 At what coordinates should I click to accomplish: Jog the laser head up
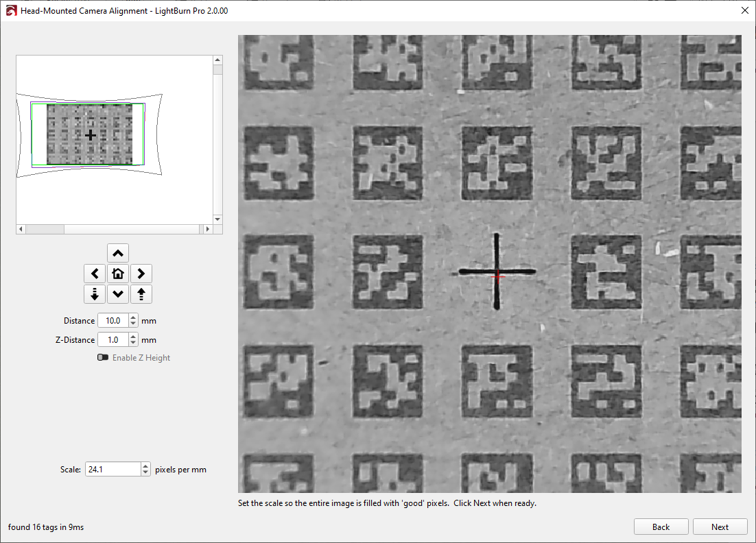pyautogui.click(x=118, y=253)
